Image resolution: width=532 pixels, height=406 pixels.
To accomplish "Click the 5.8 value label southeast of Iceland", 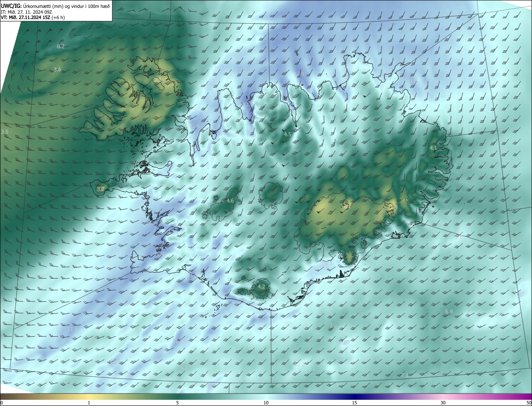I will 459,237.
